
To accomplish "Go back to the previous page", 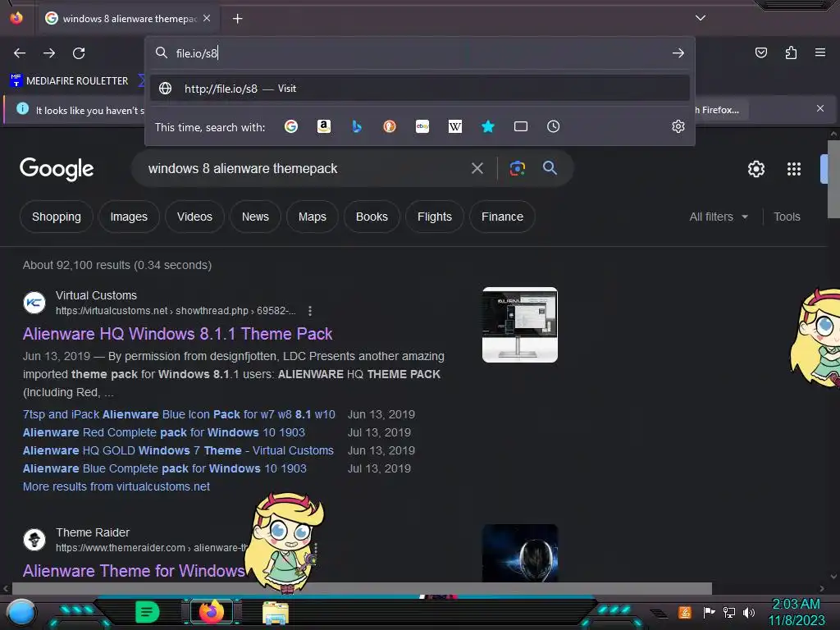I will pos(20,53).
